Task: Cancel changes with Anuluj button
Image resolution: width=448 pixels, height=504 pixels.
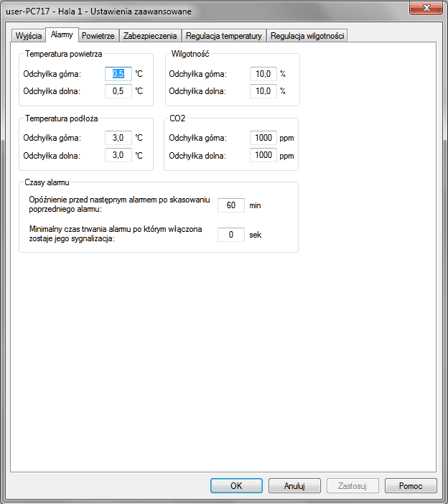Action: (x=294, y=485)
